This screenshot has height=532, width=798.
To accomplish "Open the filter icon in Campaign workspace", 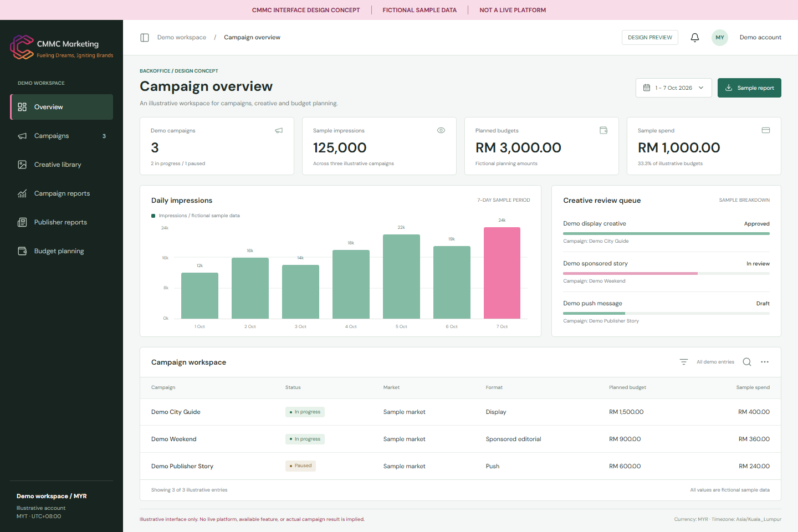I will (x=684, y=362).
